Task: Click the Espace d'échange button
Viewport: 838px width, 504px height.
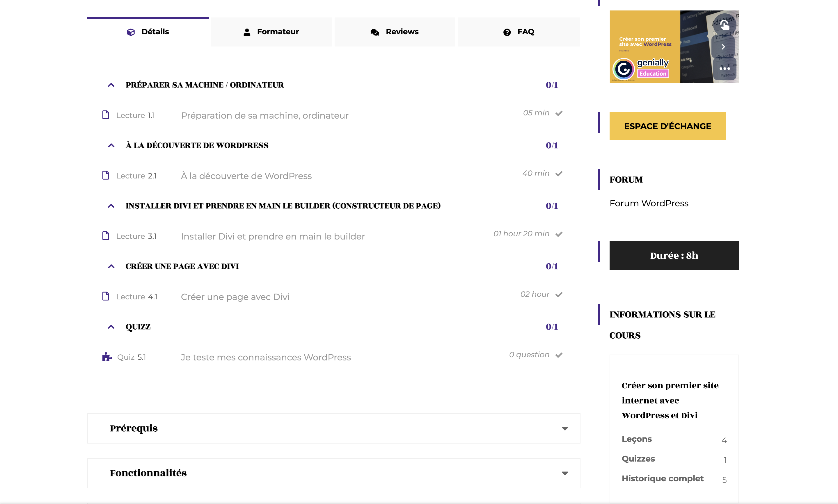Action: click(667, 126)
